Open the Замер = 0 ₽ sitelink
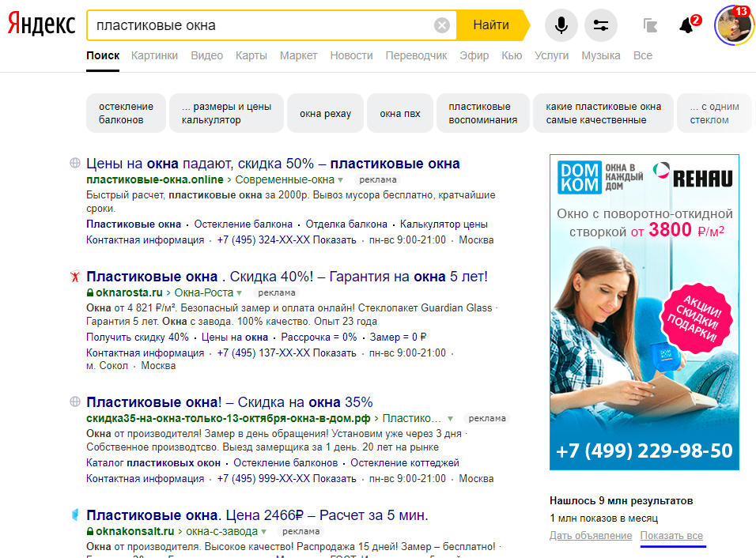This screenshot has width=756, height=558. point(399,337)
